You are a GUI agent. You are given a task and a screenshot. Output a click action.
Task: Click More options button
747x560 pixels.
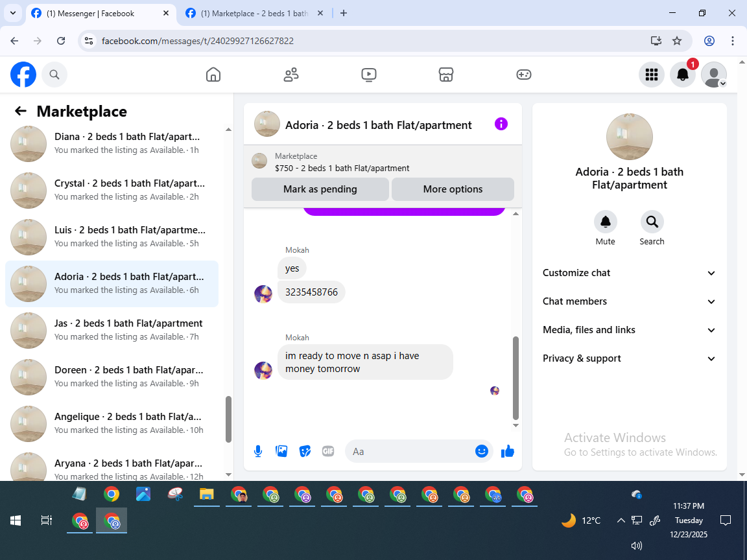point(453,189)
